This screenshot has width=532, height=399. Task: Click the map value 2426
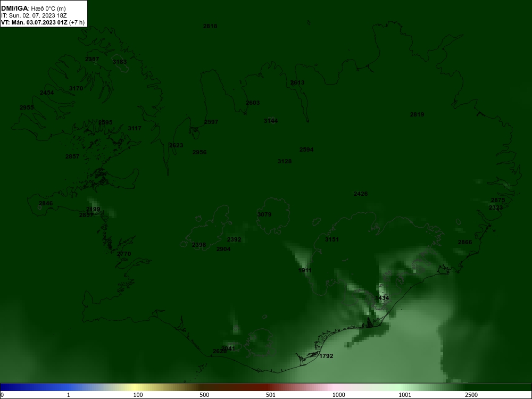(x=361, y=194)
